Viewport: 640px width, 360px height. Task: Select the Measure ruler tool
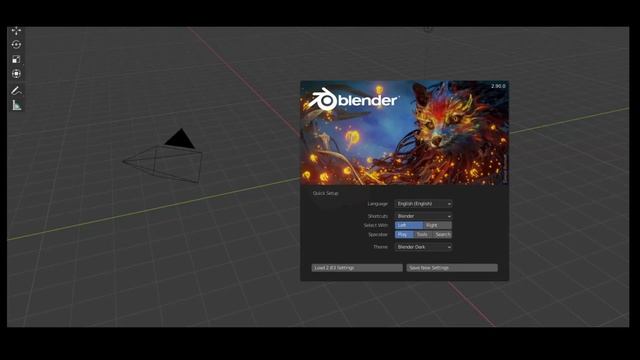coord(16,105)
